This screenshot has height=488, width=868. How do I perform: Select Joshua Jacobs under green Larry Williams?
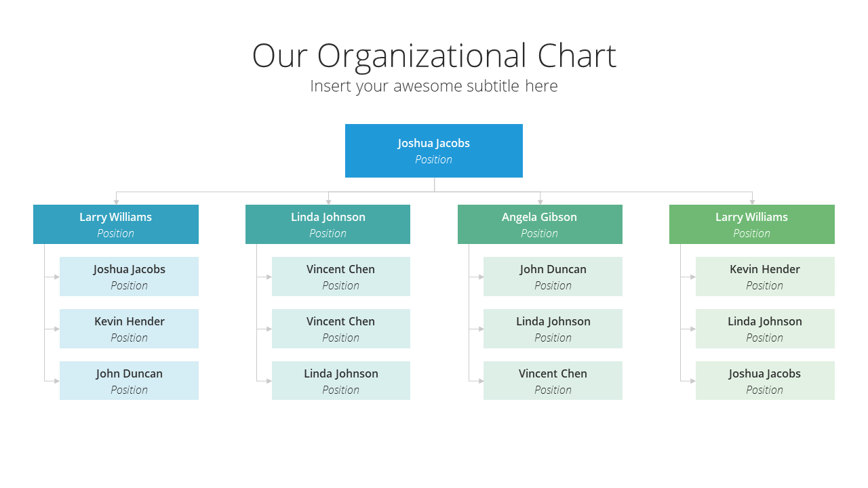coord(765,380)
